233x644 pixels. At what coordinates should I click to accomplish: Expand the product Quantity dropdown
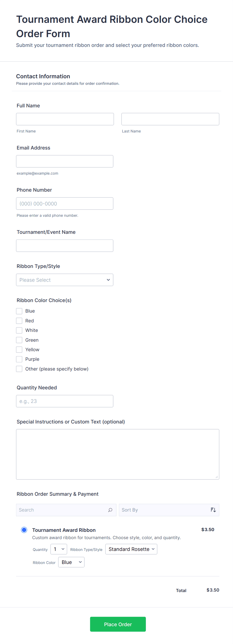59,549
